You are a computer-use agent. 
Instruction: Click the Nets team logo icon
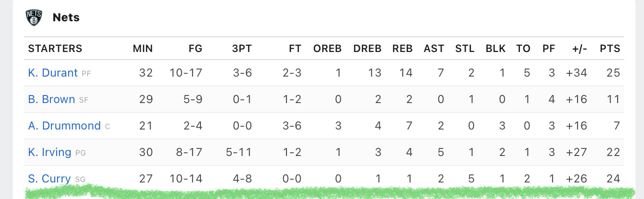tap(34, 18)
